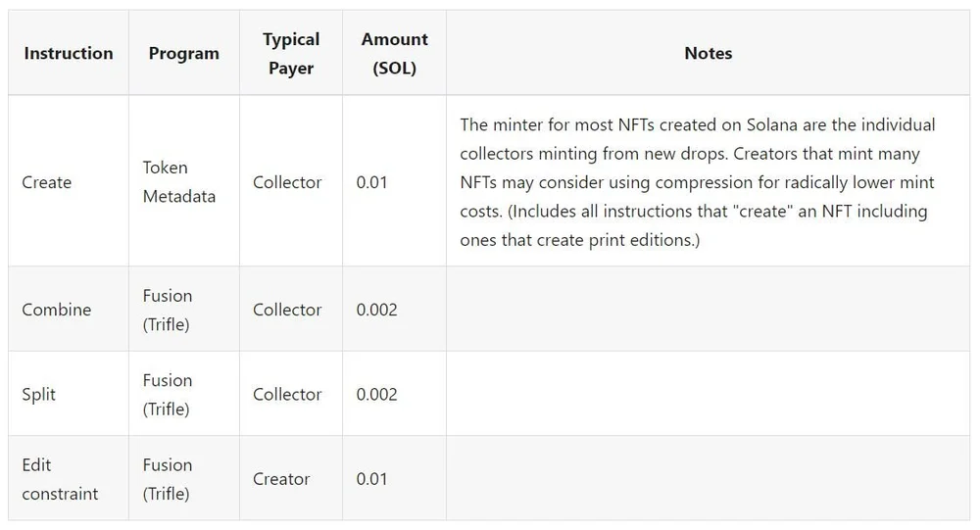
Task: Click 0.002 amount in Split row
Action: point(377,395)
